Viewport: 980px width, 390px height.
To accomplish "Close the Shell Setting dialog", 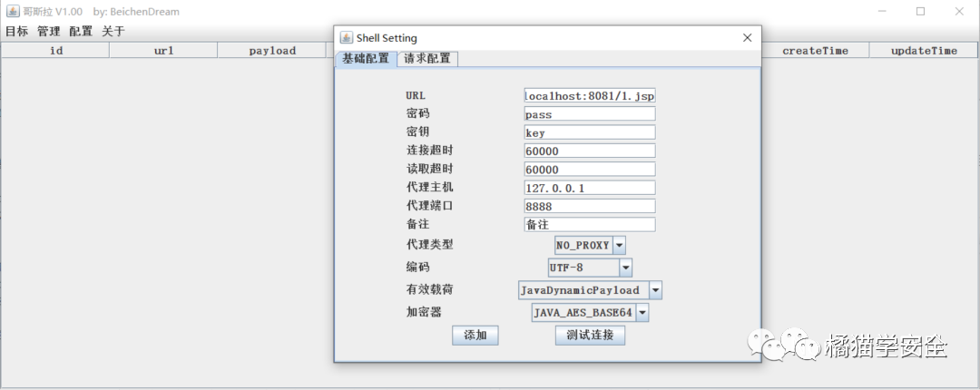I will pyautogui.click(x=747, y=38).
